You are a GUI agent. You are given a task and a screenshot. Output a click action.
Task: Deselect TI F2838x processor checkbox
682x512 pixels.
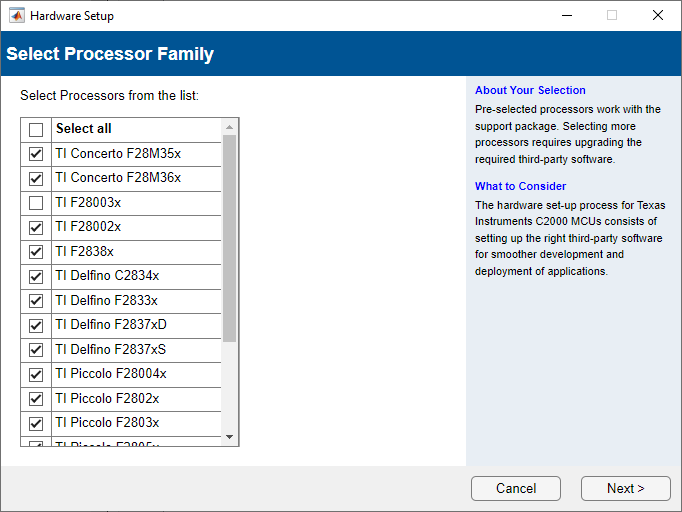(x=36, y=252)
